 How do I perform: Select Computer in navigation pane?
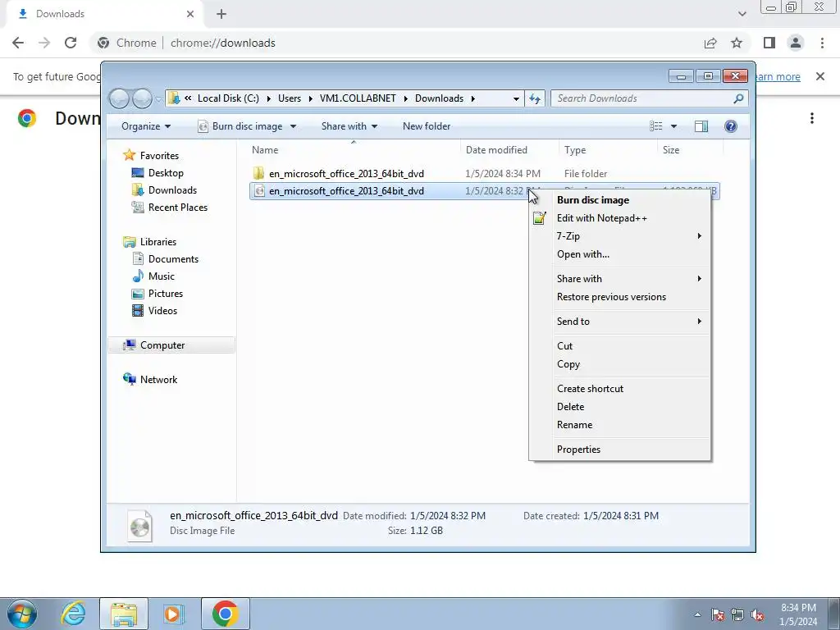[x=162, y=345]
